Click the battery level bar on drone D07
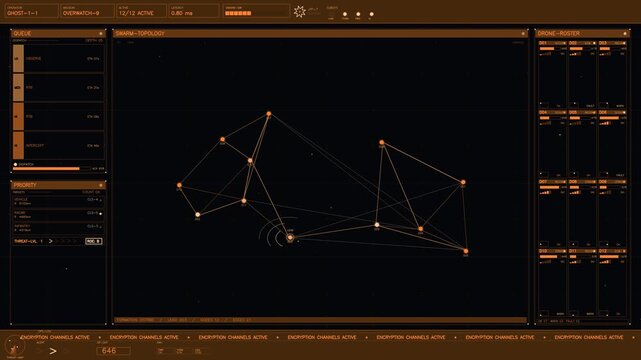The height and width of the screenshot is (360, 641). [x=550, y=188]
